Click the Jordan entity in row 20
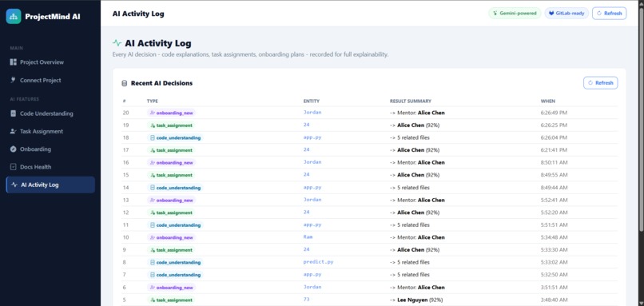The image size is (644, 306). tap(312, 112)
